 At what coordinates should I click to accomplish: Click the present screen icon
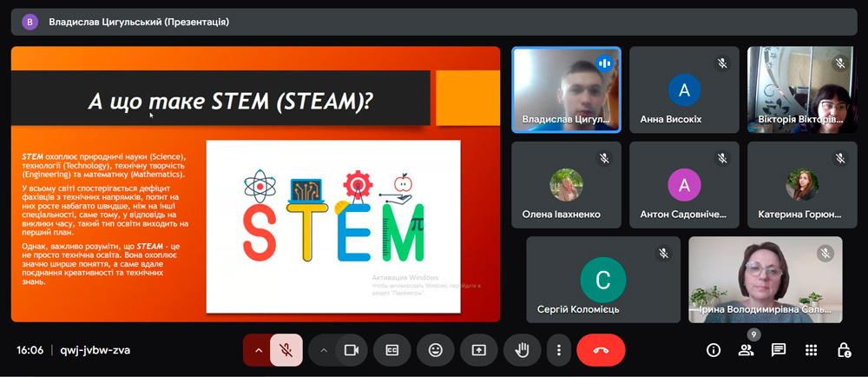[479, 350]
